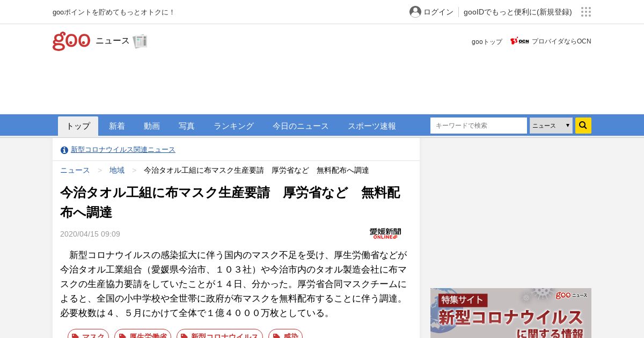The width and height of the screenshot is (644, 338).
Task: Click the gooポイントを貯めてもっとオトクに text
Action: point(114,12)
